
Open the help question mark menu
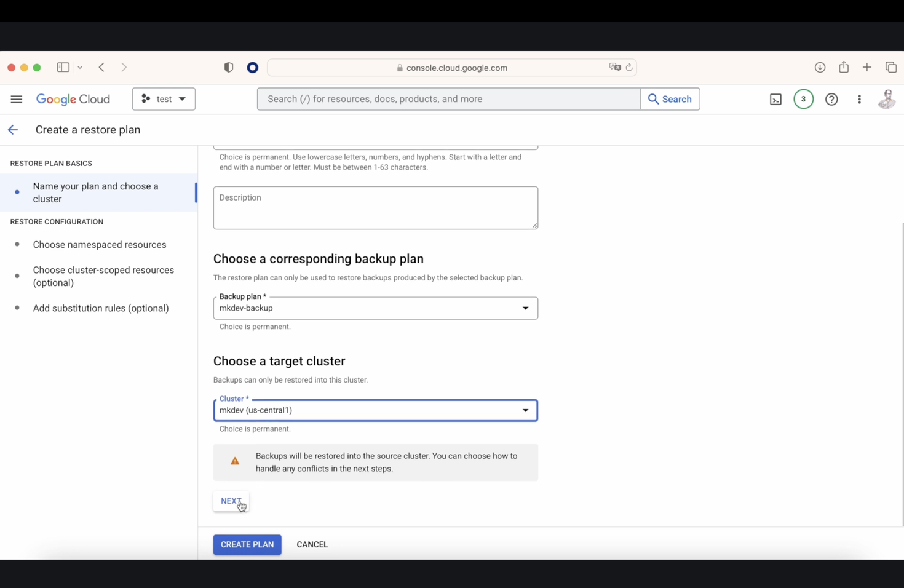831,99
